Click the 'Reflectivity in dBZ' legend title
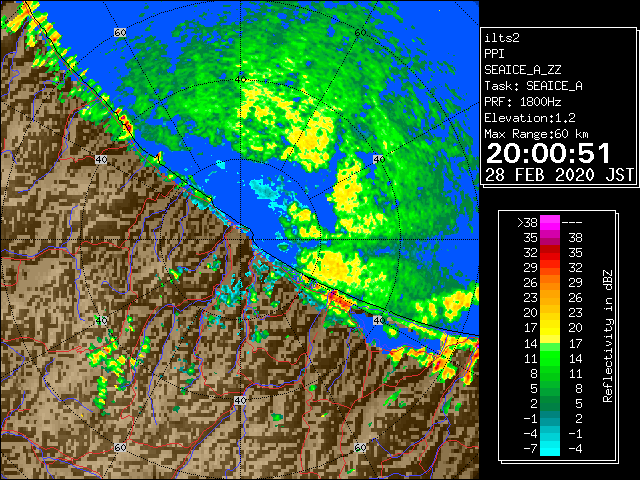This screenshot has height=480, width=640. (x=608, y=336)
